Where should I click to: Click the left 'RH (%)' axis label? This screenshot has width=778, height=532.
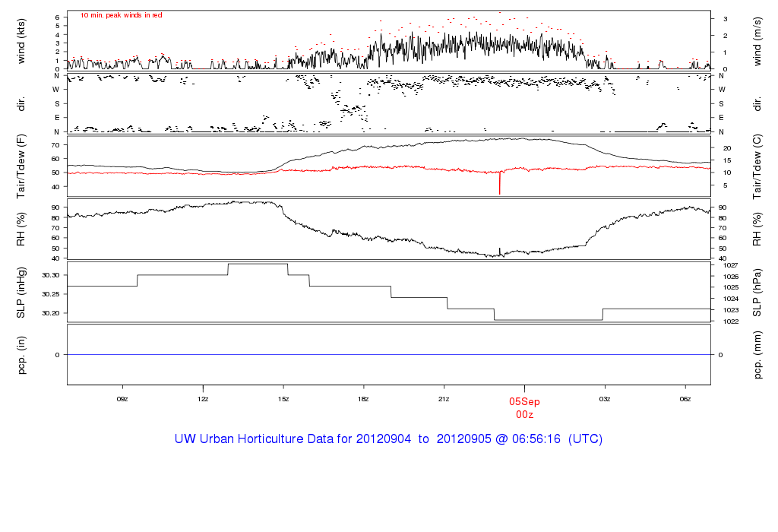(x=21, y=229)
